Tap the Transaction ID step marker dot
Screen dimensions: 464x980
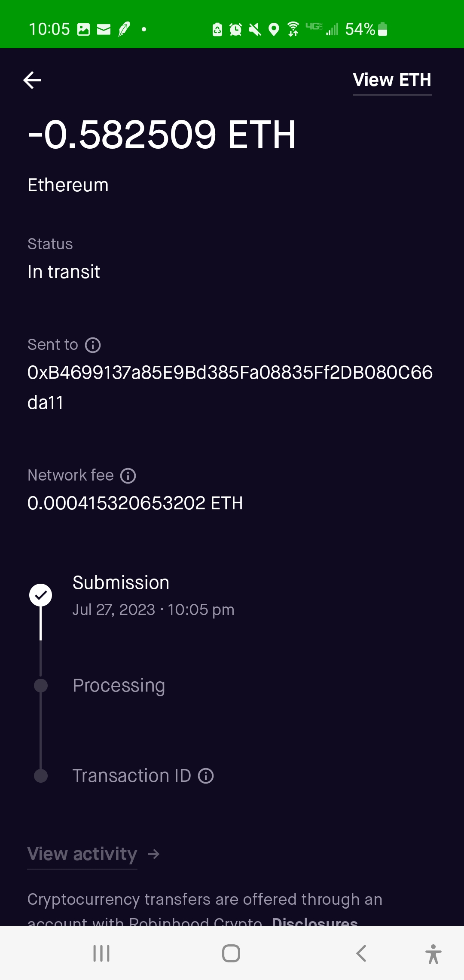(41, 776)
